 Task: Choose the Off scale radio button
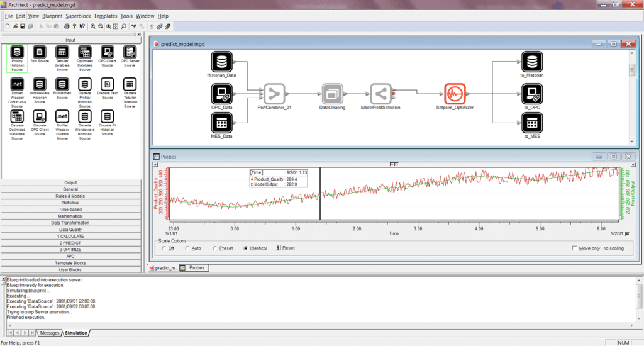(x=164, y=248)
